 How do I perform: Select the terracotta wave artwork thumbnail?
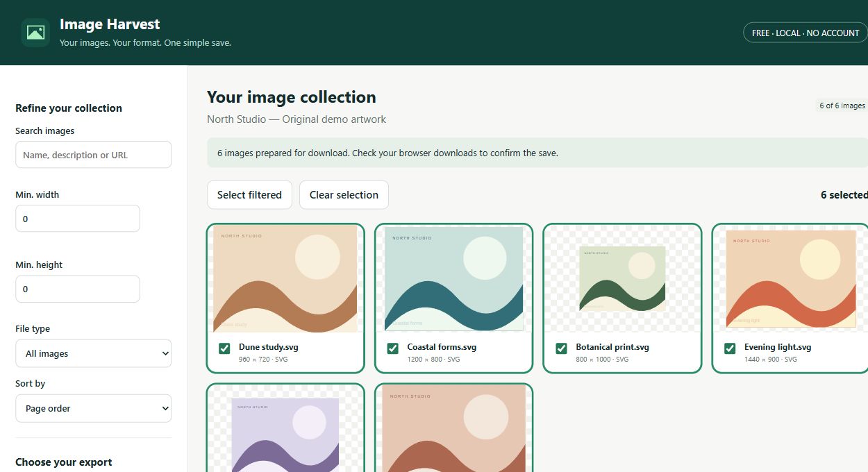tap(453, 429)
